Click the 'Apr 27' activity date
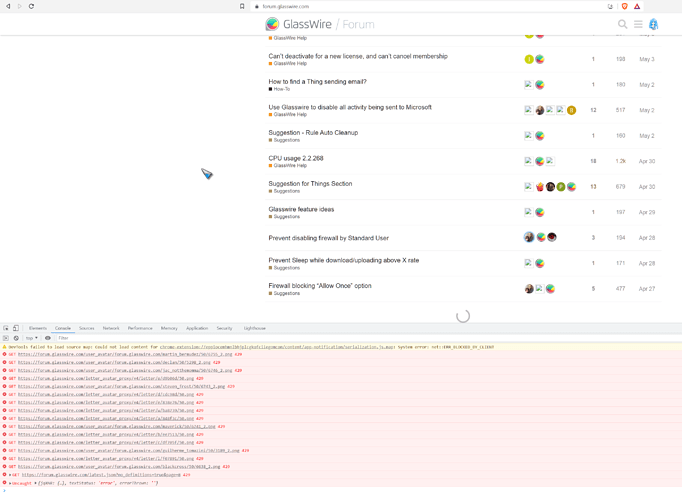This screenshot has width=682, height=500. coord(647,289)
